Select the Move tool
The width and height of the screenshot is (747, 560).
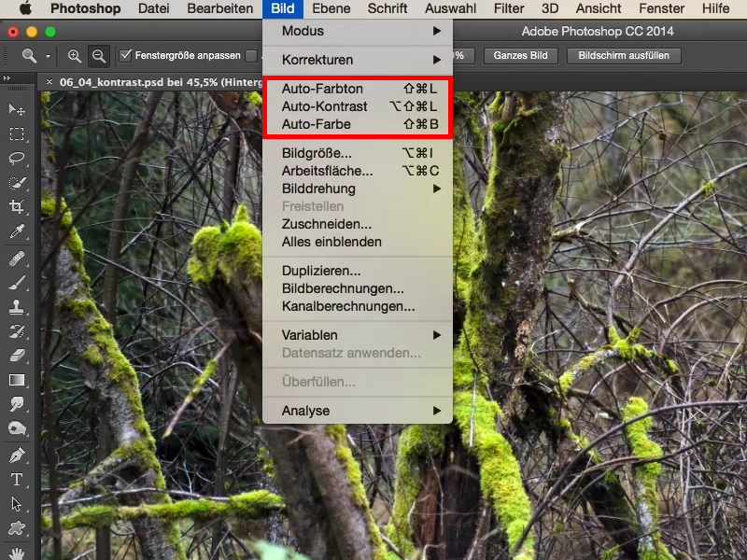pyautogui.click(x=17, y=109)
